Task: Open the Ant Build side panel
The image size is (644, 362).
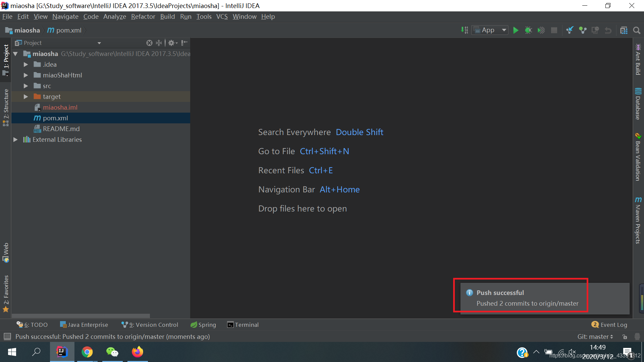Action: (638, 59)
